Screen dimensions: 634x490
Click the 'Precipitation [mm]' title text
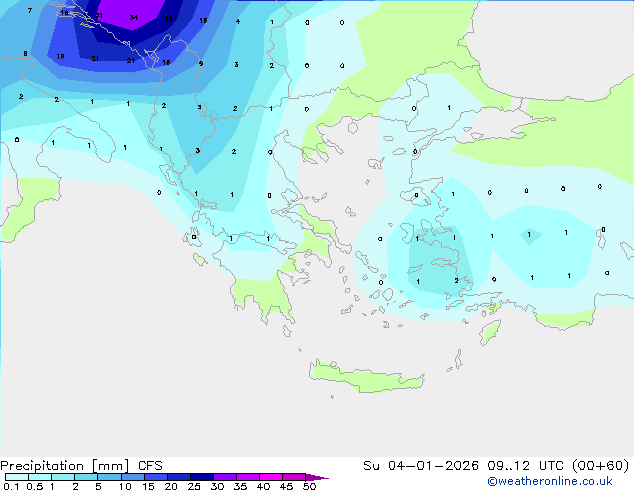(x=65, y=466)
